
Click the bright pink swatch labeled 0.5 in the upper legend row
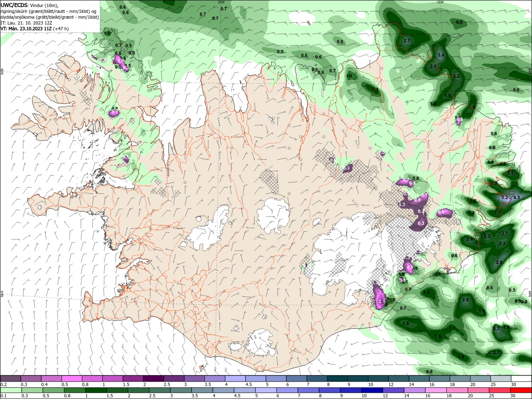(x=71, y=379)
